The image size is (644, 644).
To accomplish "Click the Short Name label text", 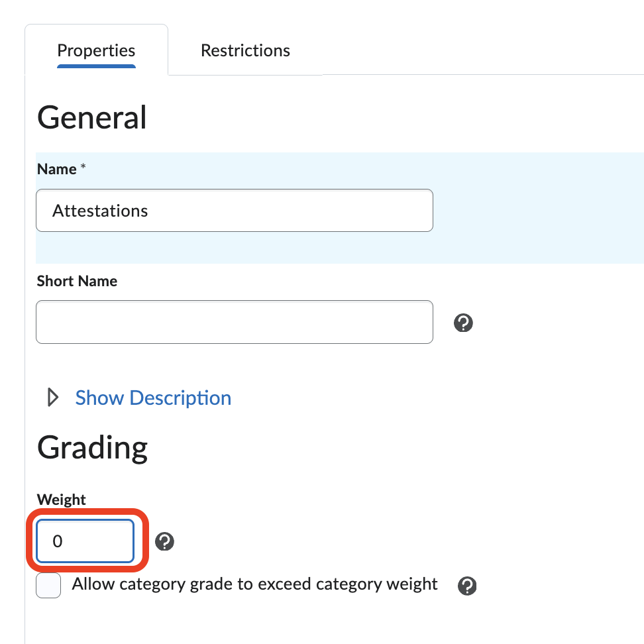I will 77,281.
